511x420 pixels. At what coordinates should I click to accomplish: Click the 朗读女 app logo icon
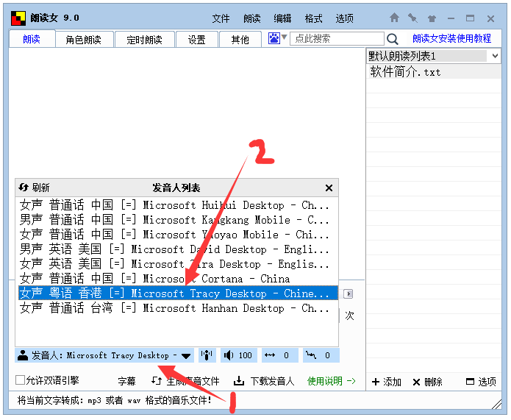tap(18, 18)
